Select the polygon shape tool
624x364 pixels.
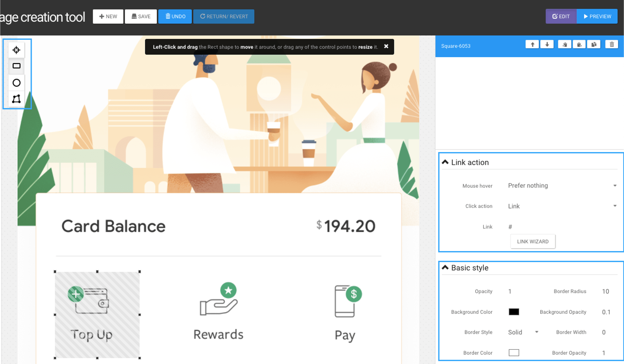click(x=16, y=99)
